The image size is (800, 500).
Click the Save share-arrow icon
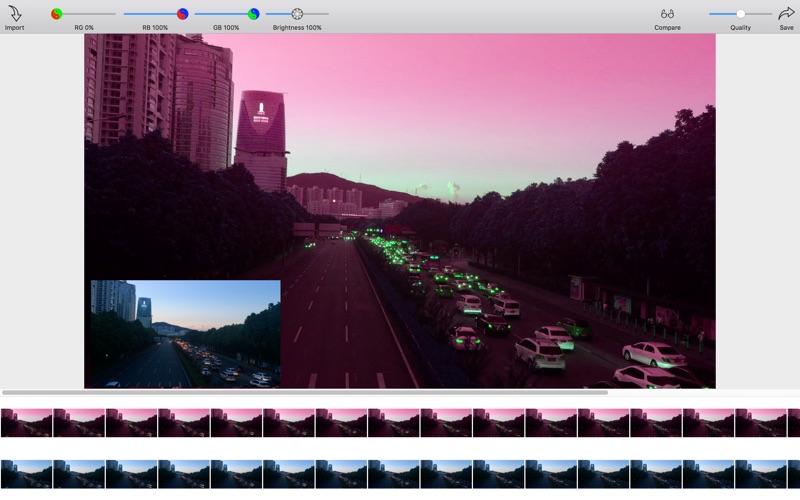coord(786,13)
